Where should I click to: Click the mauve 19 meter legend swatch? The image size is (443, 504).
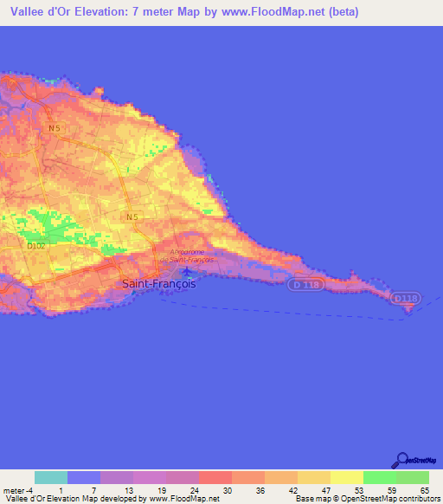pyautogui.click(x=183, y=478)
